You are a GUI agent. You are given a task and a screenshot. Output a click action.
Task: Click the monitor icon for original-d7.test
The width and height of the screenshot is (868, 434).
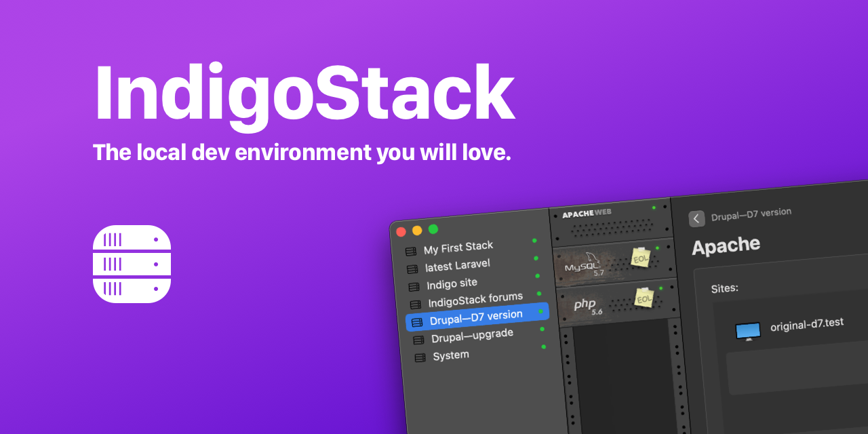tap(749, 331)
